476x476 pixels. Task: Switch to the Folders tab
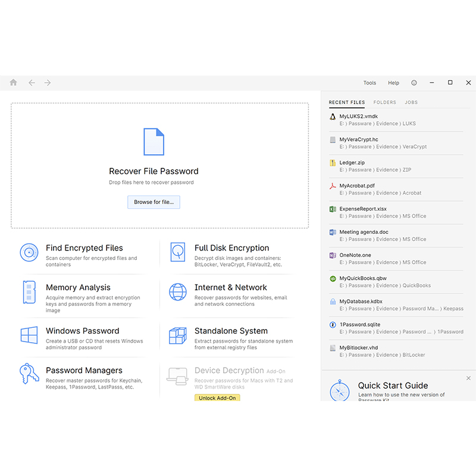384,102
